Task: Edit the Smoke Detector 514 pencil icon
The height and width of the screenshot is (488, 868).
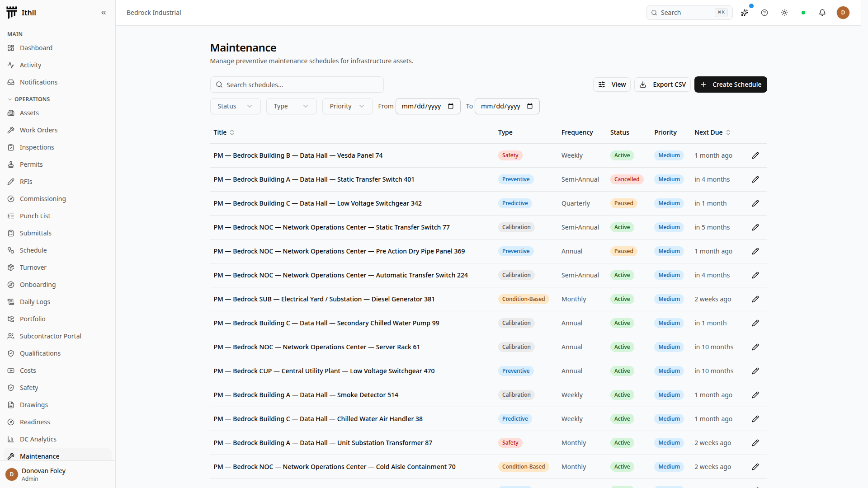Action: [x=755, y=395]
